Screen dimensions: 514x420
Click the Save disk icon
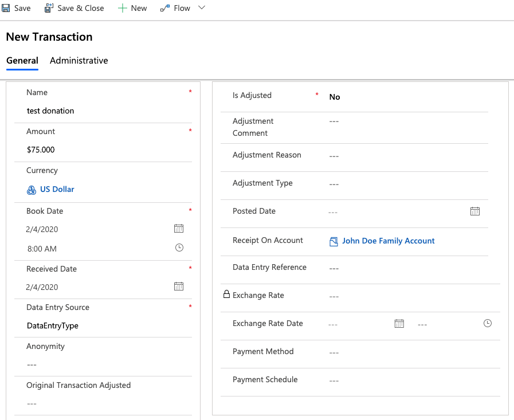[x=6, y=8]
